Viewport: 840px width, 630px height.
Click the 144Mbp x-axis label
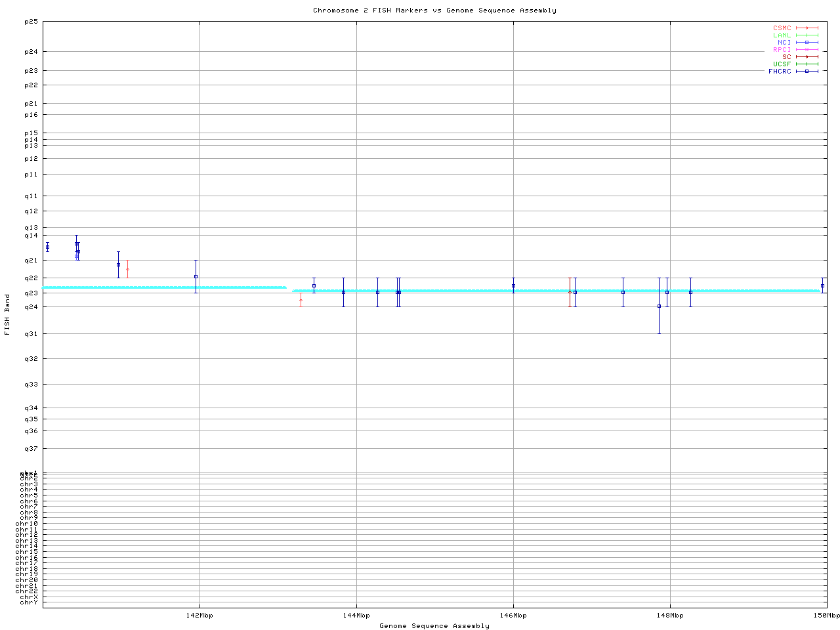(x=356, y=616)
